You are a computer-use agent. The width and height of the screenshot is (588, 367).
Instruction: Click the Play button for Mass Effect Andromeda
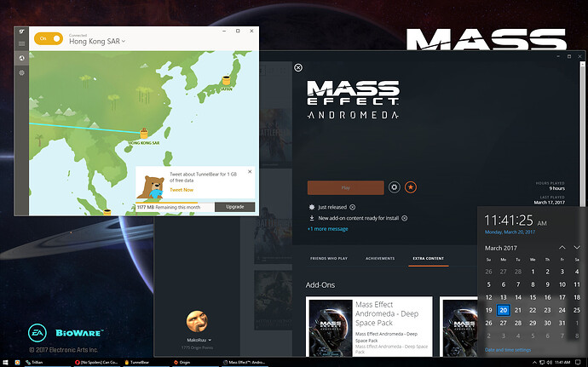[x=345, y=188]
